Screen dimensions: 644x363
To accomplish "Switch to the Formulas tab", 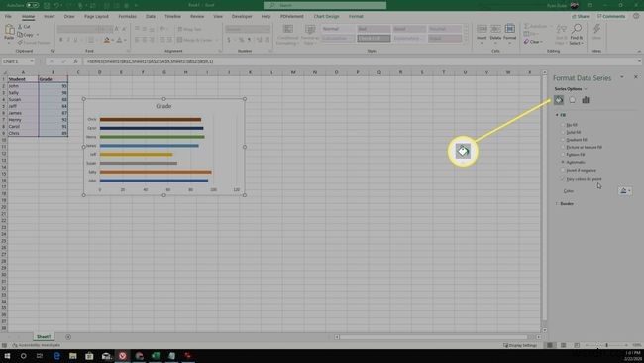I will [128, 16].
